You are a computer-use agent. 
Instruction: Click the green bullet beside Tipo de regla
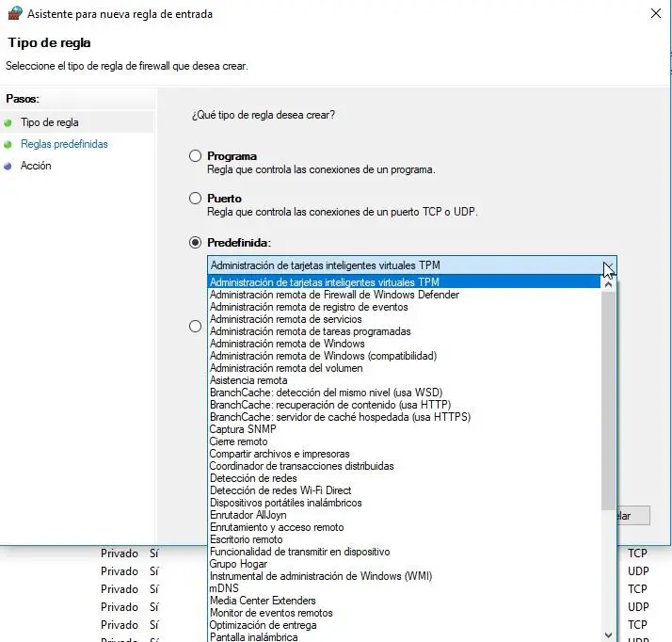tap(8, 123)
